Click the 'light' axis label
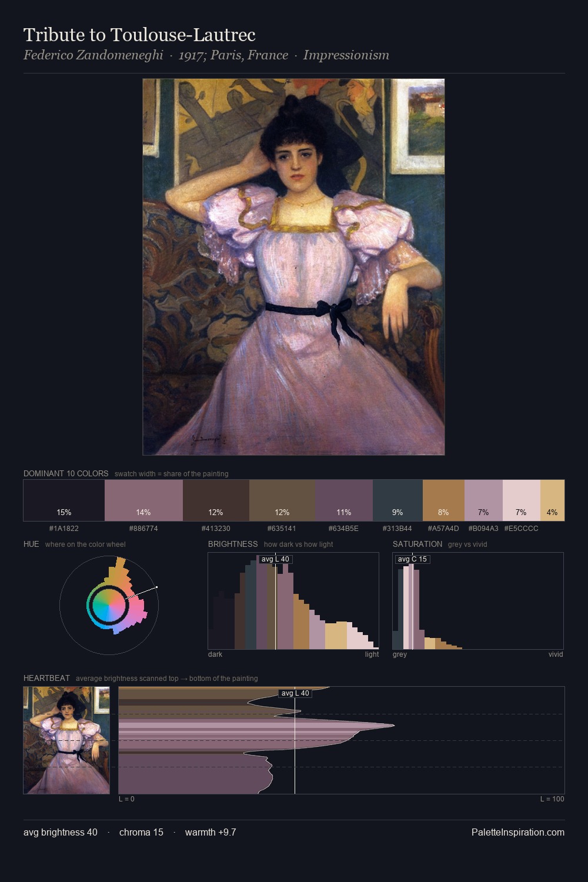Screen dimensions: 588x882 (372, 654)
